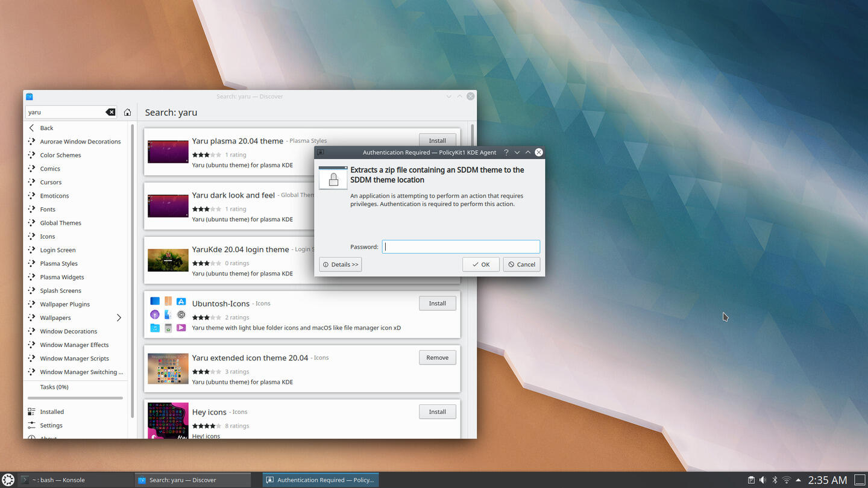Click the Tasks (0%) entry
The height and width of the screenshot is (488, 868).
[x=54, y=387]
